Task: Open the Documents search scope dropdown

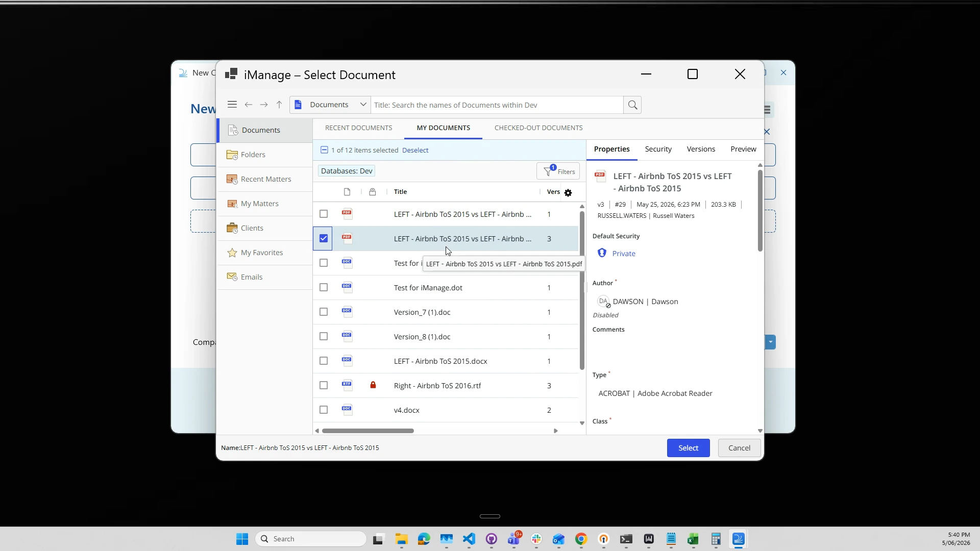Action: [330, 105]
